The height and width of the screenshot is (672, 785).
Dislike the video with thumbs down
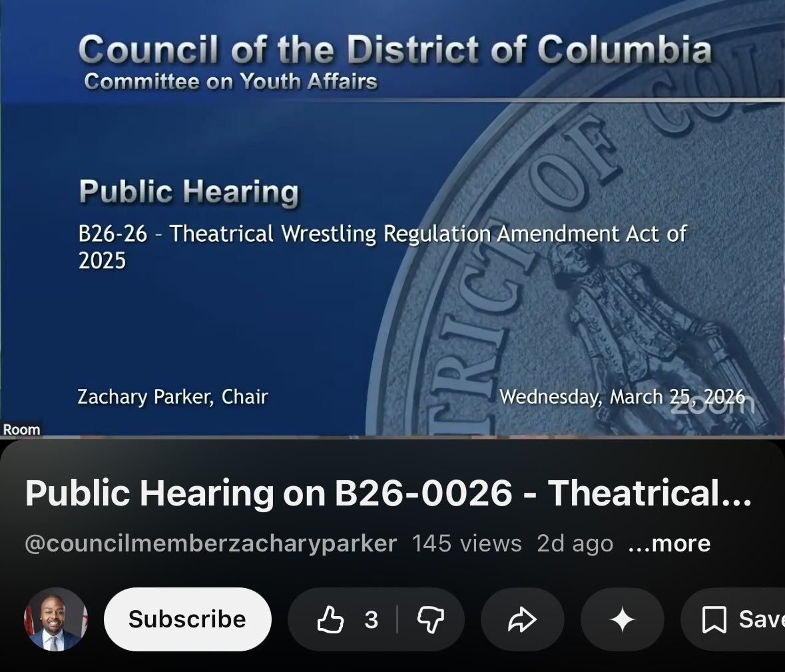[431, 619]
